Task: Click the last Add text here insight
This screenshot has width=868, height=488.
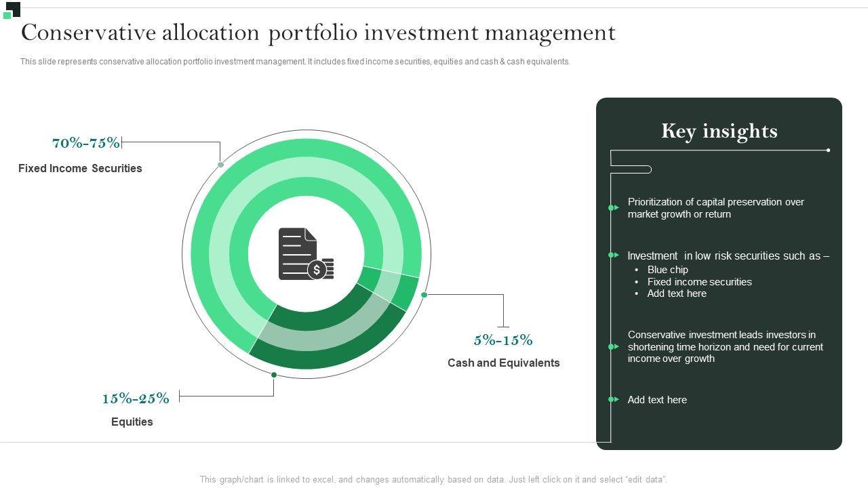Action: pyautogui.click(x=657, y=400)
